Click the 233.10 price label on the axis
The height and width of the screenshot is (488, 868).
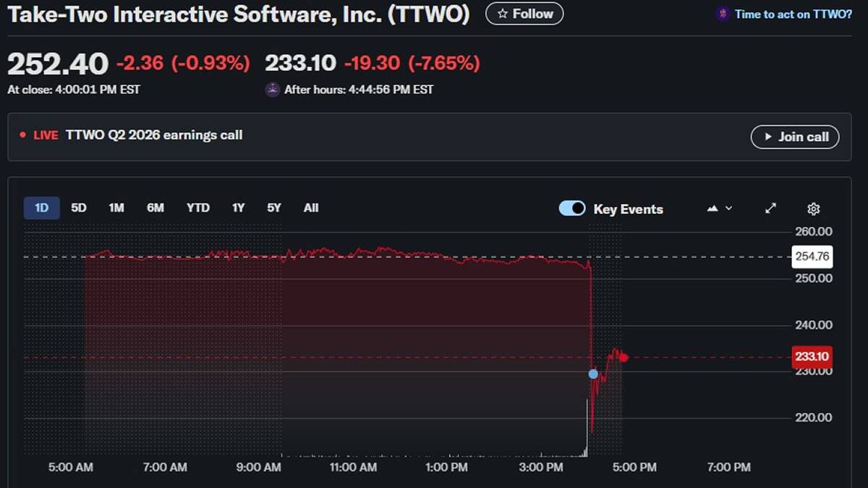click(812, 356)
